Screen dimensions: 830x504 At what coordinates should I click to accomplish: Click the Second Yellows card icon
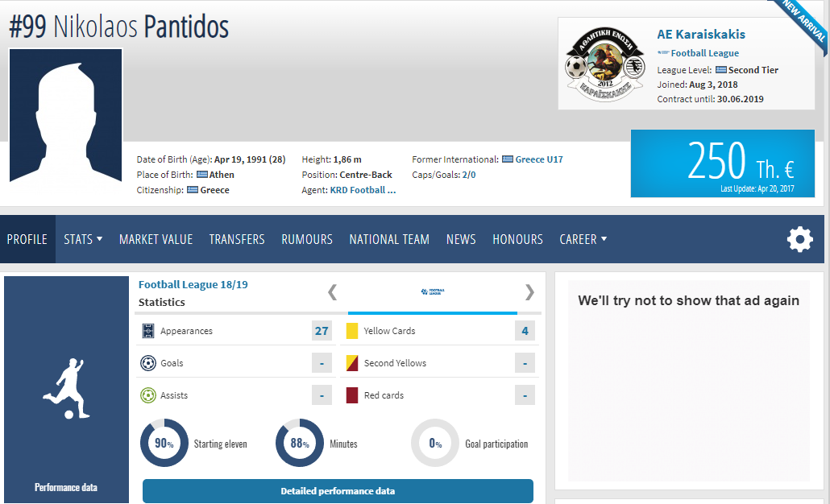pyautogui.click(x=352, y=363)
